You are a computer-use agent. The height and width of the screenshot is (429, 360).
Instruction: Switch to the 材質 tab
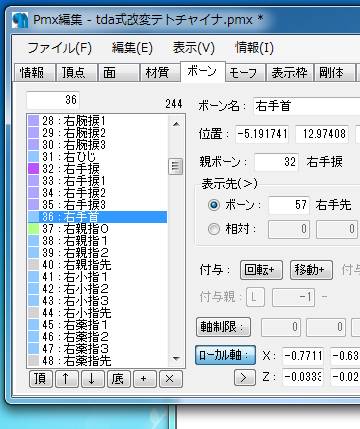click(x=160, y=72)
